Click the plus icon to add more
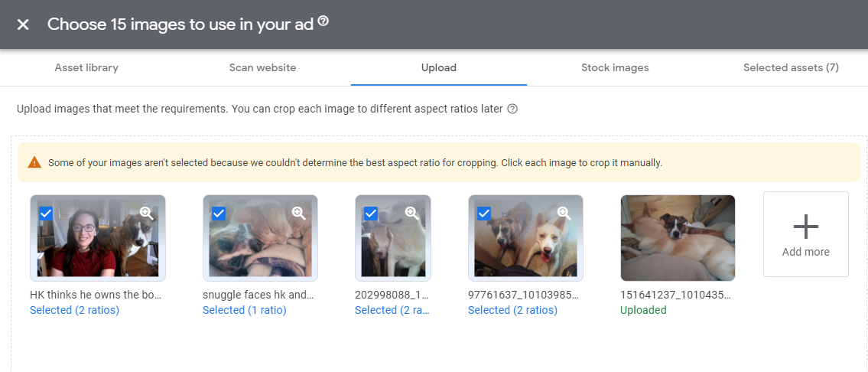Viewport: 868px width, 372px height. [805, 227]
